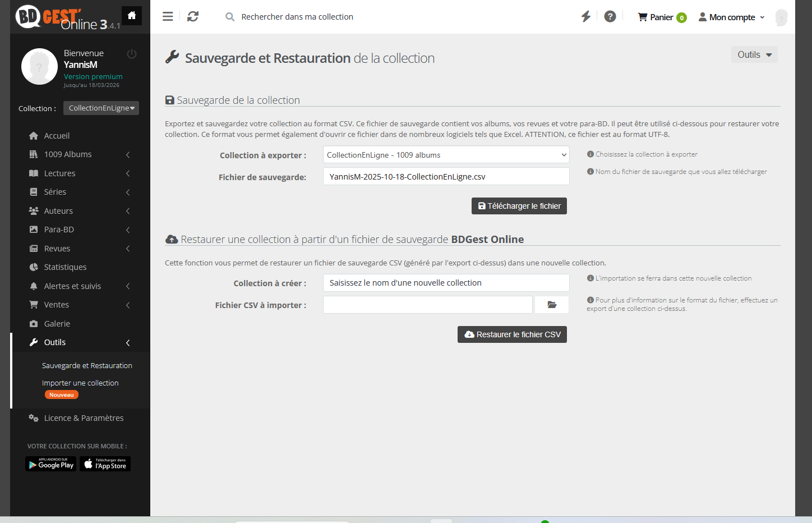Click the power logout icon

[132, 54]
